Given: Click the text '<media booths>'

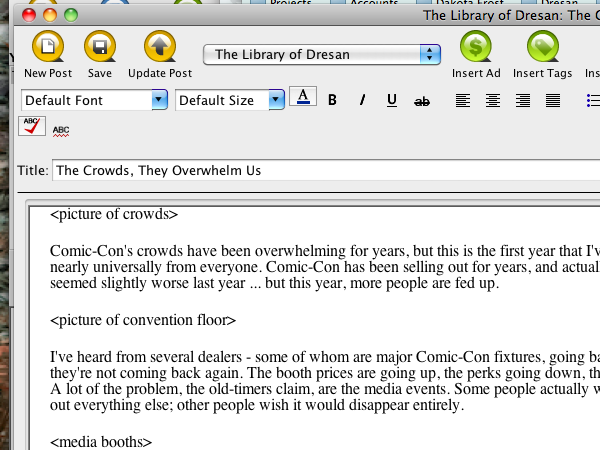Looking at the screenshot, I should pos(101,442).
